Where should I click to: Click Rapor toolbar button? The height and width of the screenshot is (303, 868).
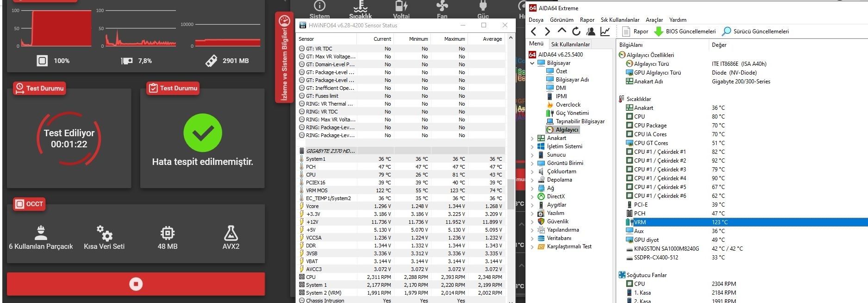coord(635,32)
